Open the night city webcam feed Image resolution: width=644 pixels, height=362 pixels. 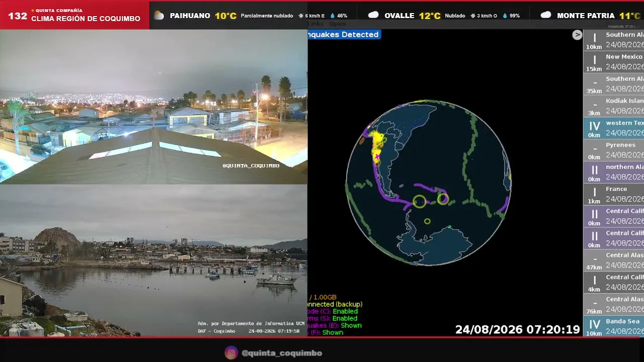[x=153, y=107]
